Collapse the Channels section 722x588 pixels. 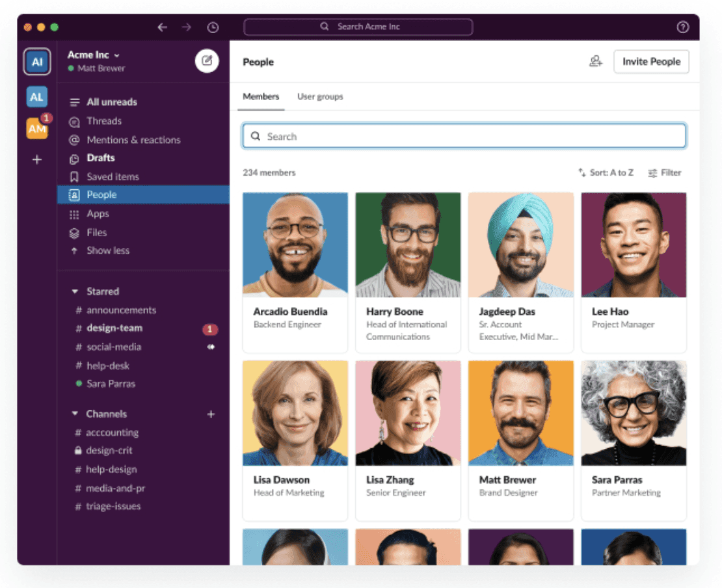74,414
